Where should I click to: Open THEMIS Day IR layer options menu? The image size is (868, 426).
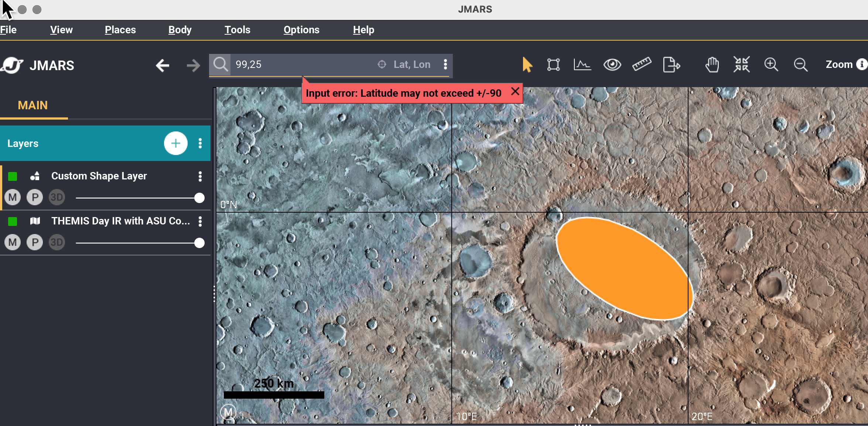(x=200, y=221)
